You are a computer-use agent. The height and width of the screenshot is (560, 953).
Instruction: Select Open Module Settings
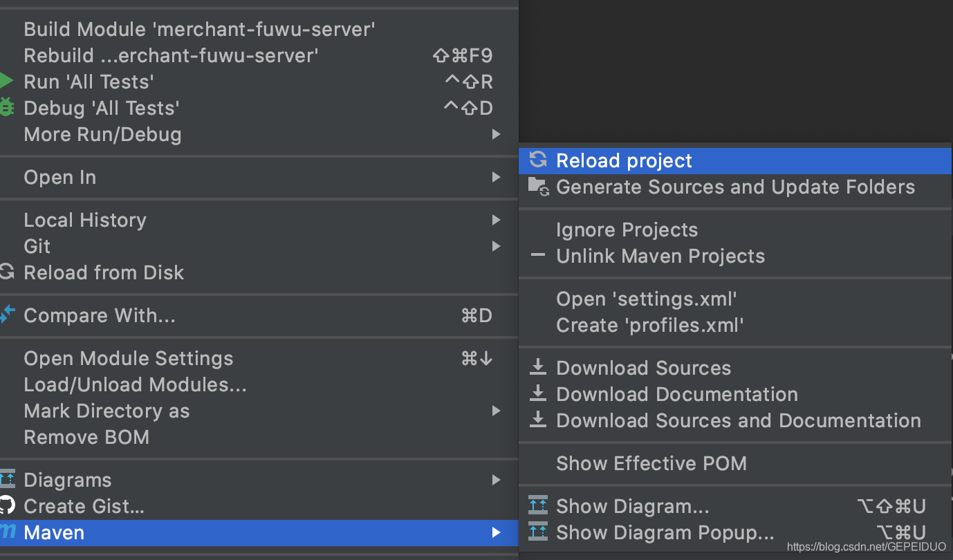[x=259, y=358]
